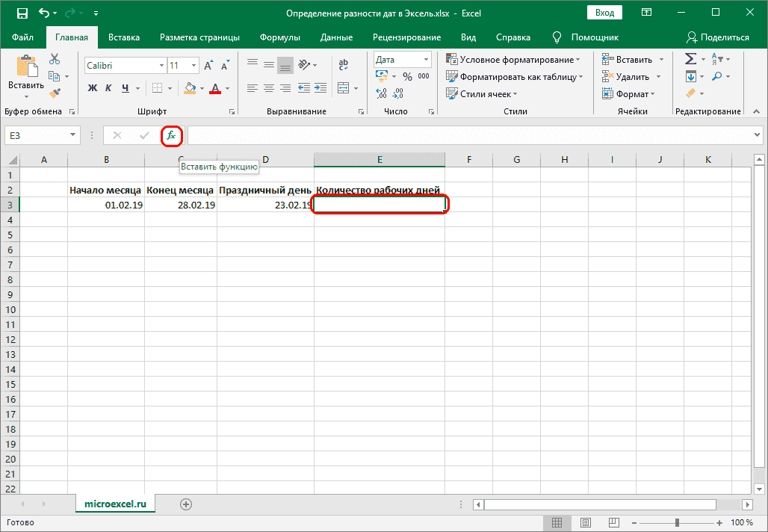Click the Cut scissors icon
Image resolution: width=768 pixels, height=532 pixels.
[x=55, y=60]
